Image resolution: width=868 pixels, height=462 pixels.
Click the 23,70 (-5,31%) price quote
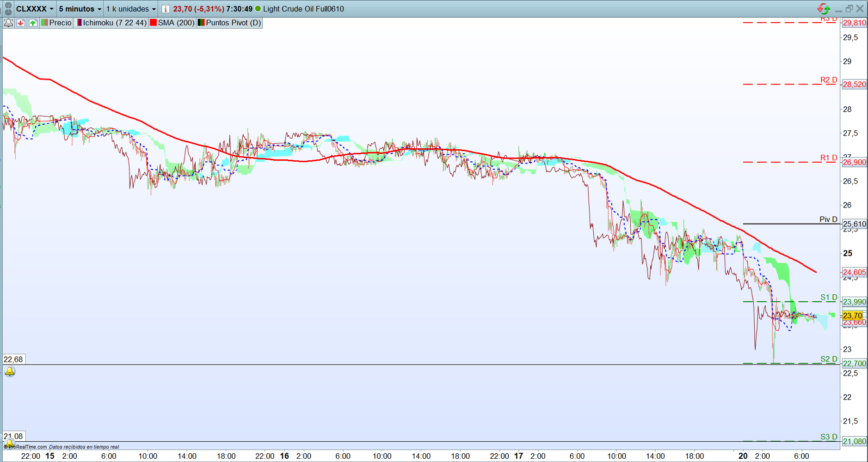coord(199,9)
